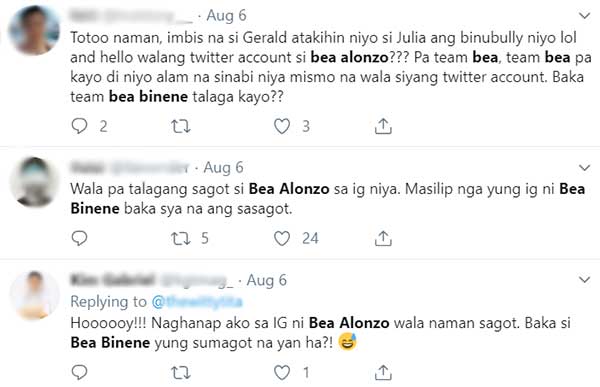
Task: Reply to the first tweet about Gerald
Action: [x=80, y=126]
